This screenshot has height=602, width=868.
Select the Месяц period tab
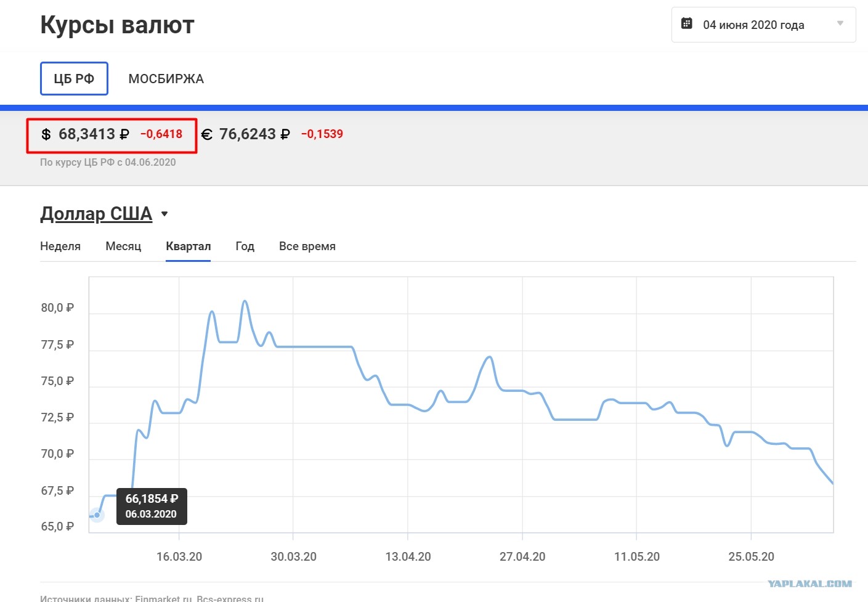(123, 246)
